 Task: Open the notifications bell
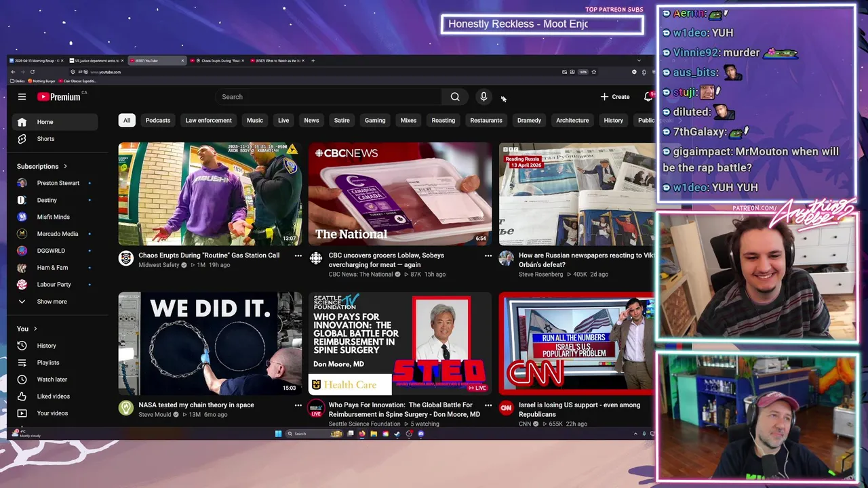click(648, 97)
